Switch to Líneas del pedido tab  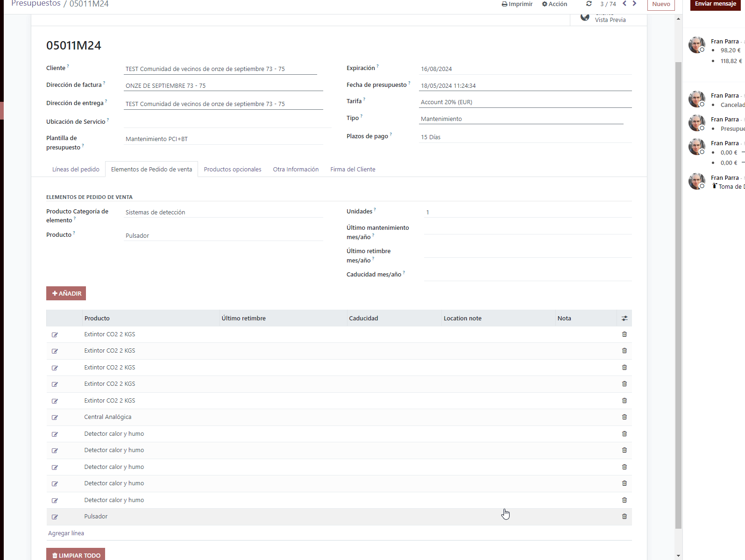click(76, 170)
